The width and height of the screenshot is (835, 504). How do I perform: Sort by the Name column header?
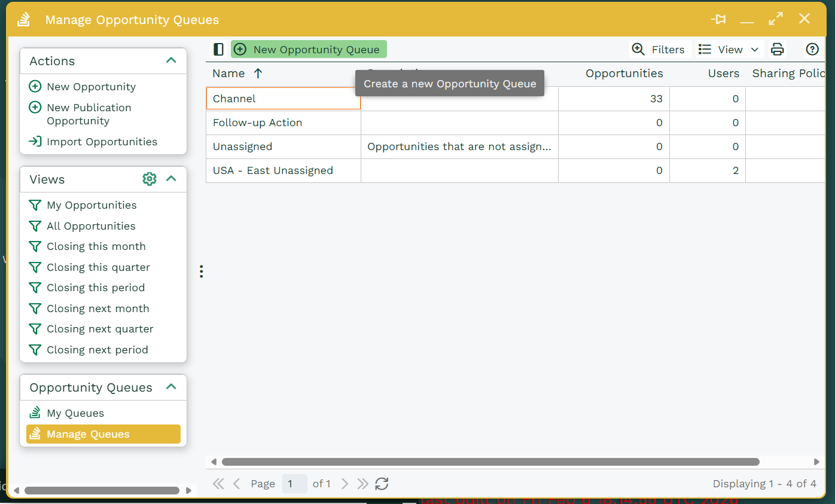coord(229,74)
